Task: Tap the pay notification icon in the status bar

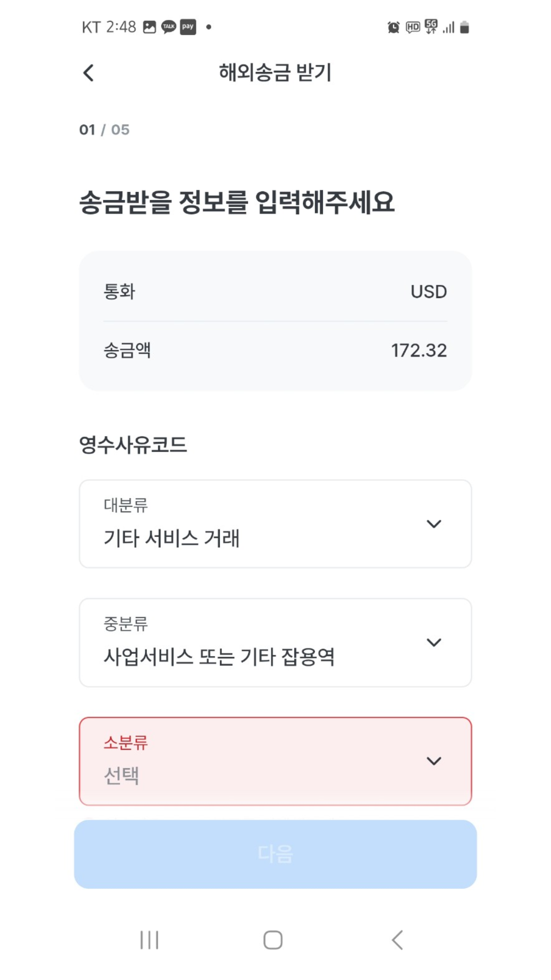Action: 188,27
